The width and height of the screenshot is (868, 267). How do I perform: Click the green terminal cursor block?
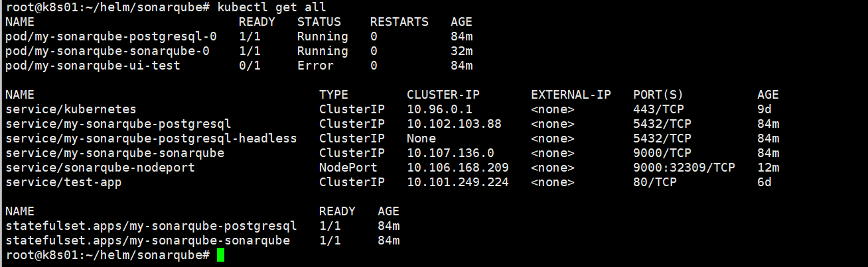pos(220,255)
